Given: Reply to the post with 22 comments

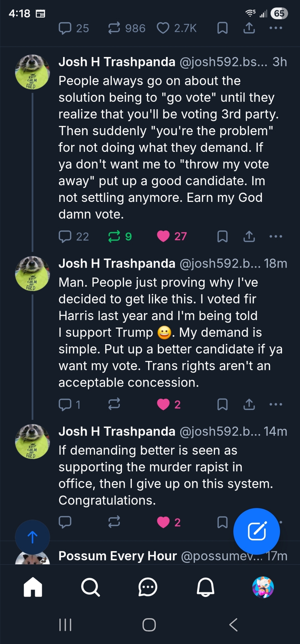Looking at the screenshot, I should coord(65,236).
